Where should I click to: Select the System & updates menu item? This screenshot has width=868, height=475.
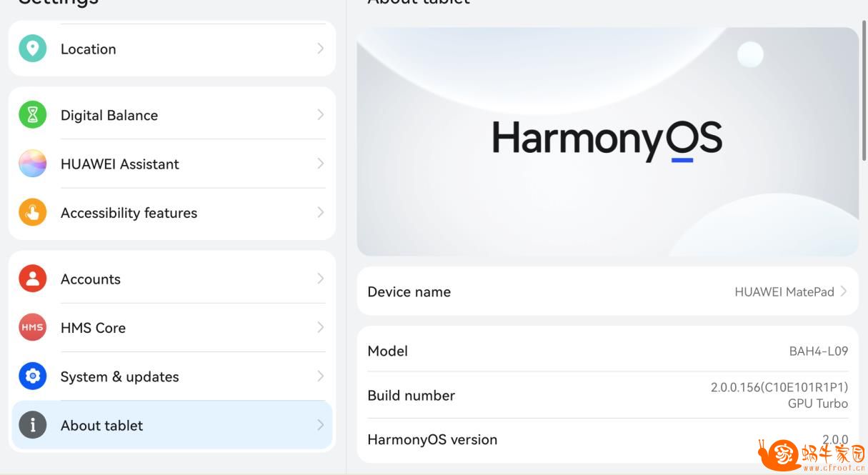tap(172, 376)
